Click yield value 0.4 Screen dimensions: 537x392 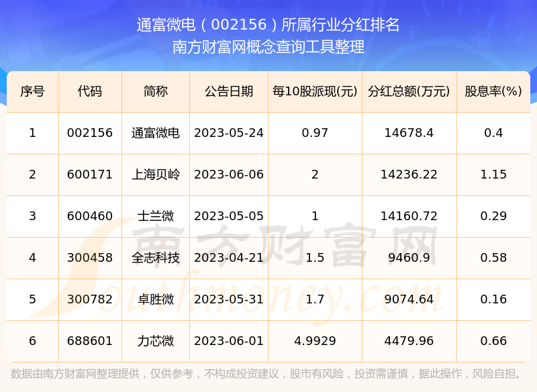click(493, 133)
